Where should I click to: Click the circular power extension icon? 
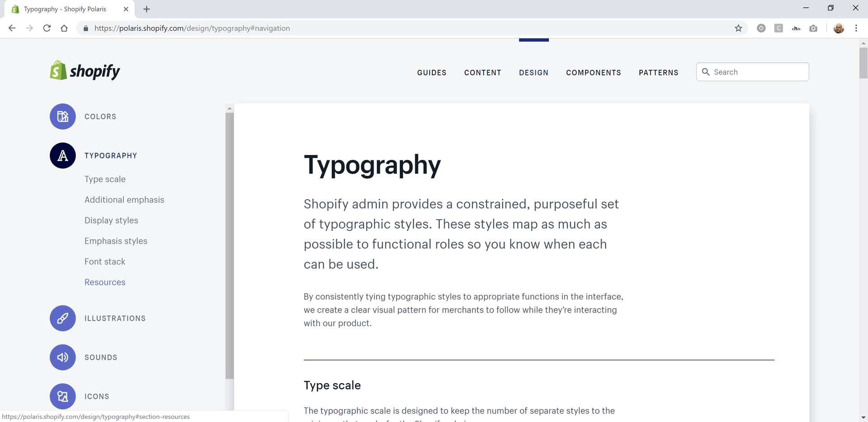coord(761,28)
